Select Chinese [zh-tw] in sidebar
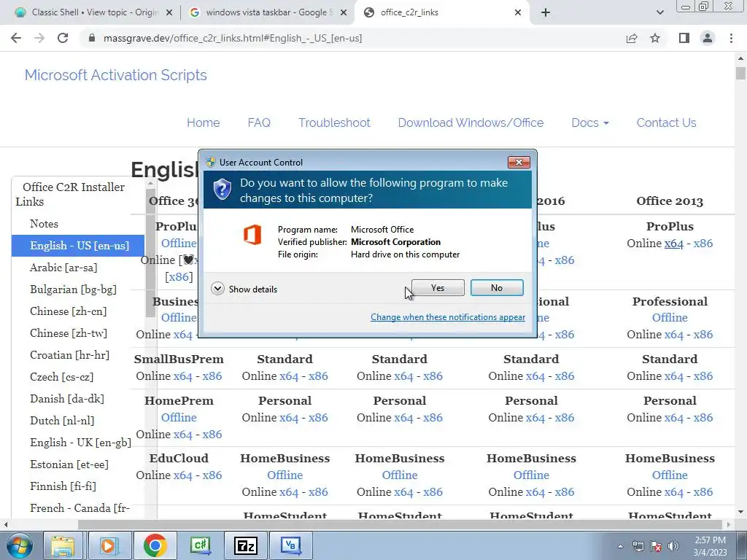 [x=69, y=333]
